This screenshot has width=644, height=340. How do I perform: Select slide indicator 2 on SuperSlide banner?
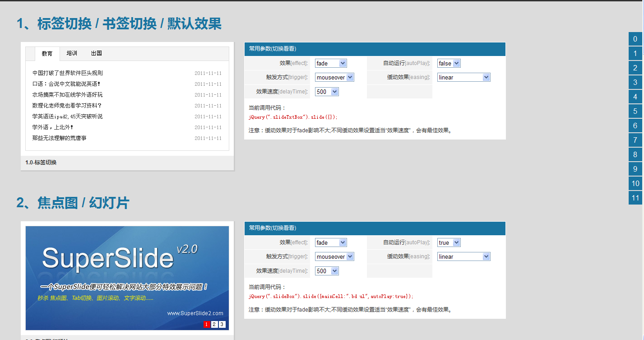(214, 324)
